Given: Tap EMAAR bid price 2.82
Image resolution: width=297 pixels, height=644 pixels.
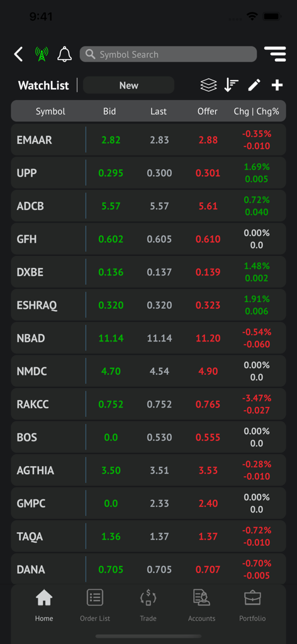Looking at the screenshot, I should (x=111, y=140).
